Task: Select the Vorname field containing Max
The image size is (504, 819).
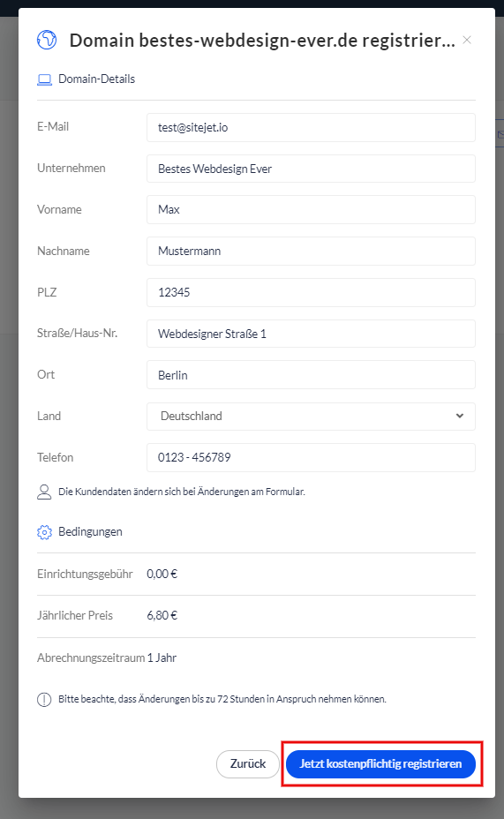Action: pos(311,209)
